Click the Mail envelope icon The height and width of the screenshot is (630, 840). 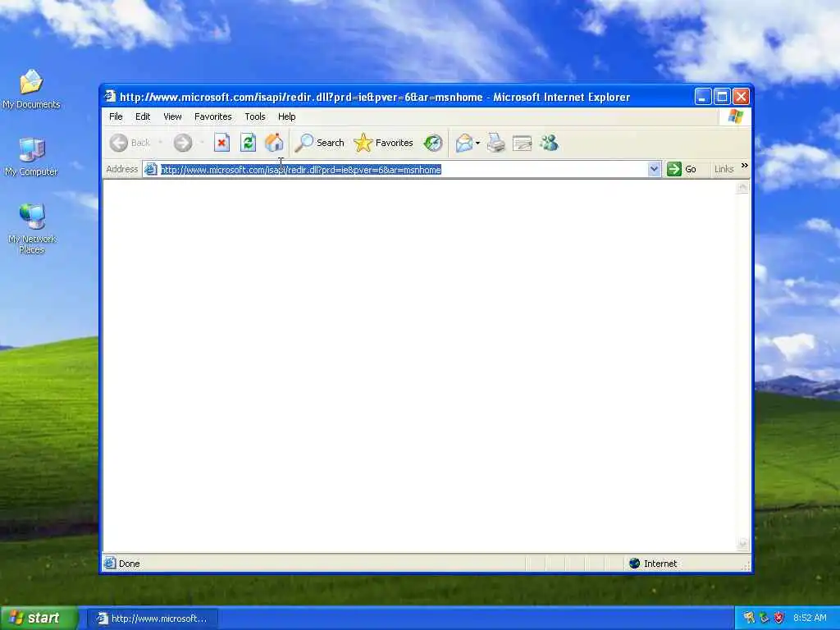(464, 143)
